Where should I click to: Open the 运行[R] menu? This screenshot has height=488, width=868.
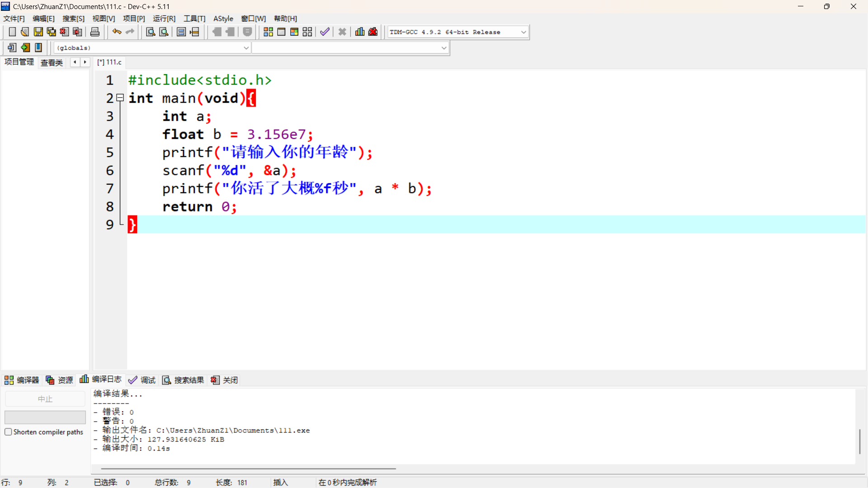pyautogui.click(x=164, y=19)
